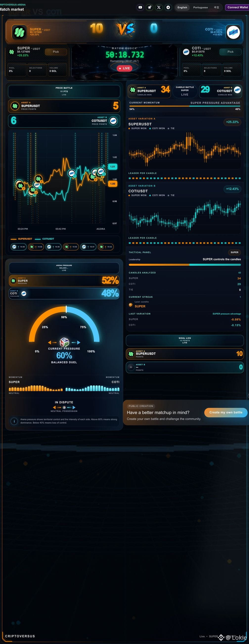Switch language to Portuguese
Viewport: 249px width, 644px height.
click(200, 7)
